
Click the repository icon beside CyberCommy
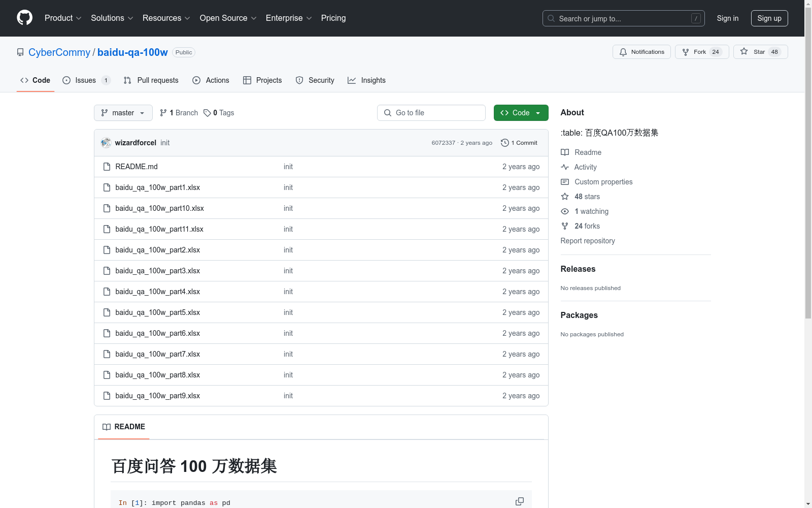20,52
